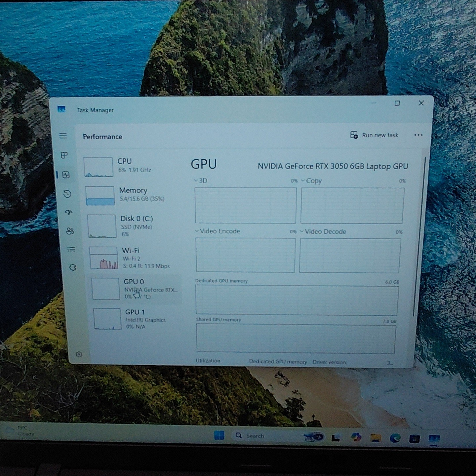Click the 7.8 GB shared memory value
The height and width of the screenshot is (476, 476).
pyautogui.click(x=389, y=321)
